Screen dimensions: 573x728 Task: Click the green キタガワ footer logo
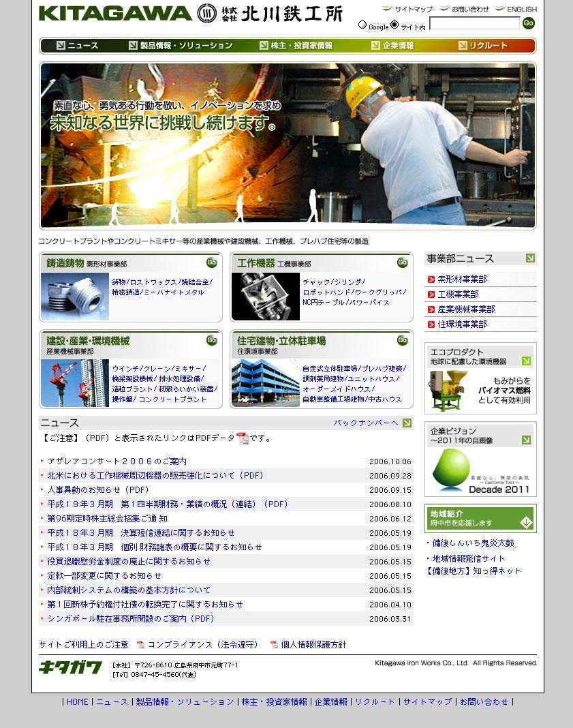70,667
